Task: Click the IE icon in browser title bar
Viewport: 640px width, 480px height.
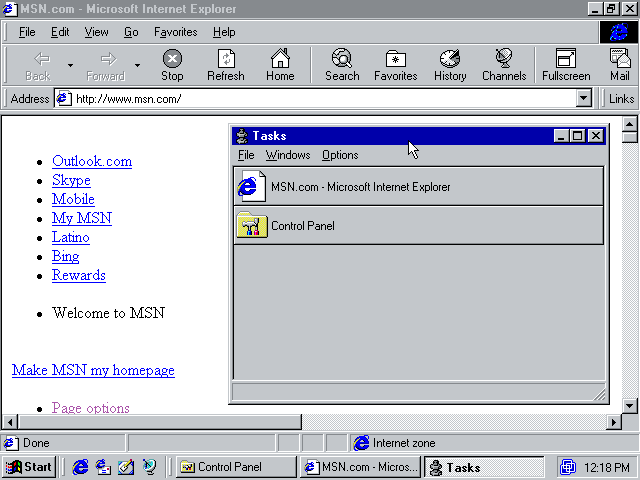Action: coord(10,9)
